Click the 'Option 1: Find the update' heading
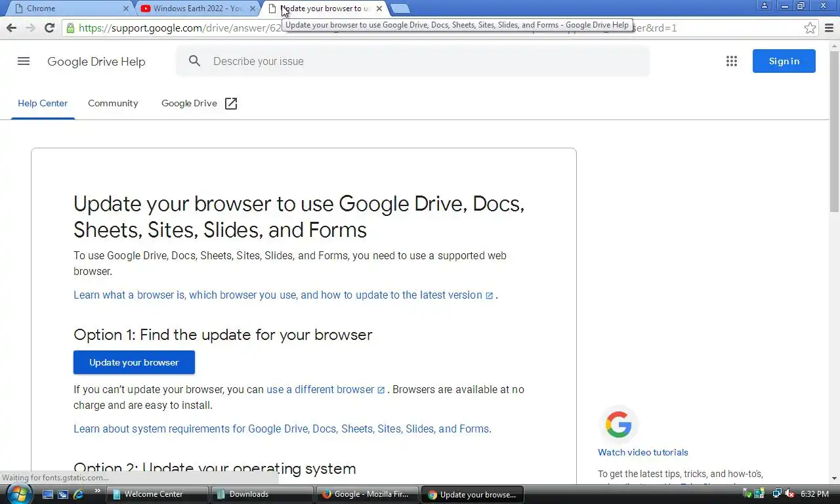 click(x=223, y=335)
